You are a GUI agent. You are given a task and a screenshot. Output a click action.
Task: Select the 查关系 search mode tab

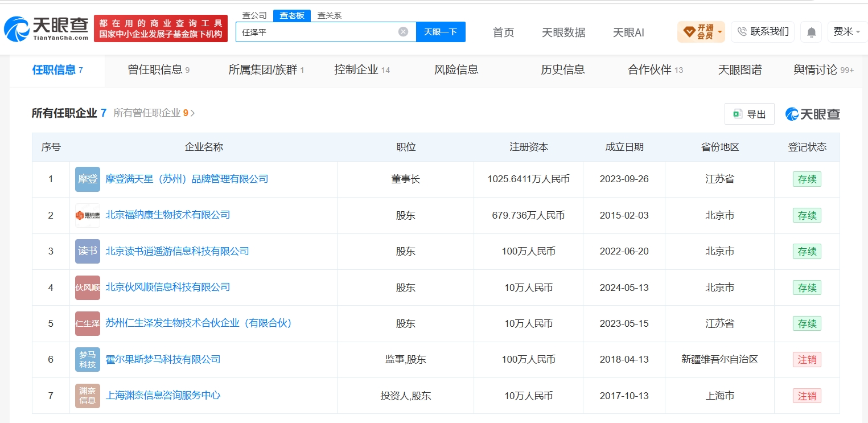pos(330,16)
